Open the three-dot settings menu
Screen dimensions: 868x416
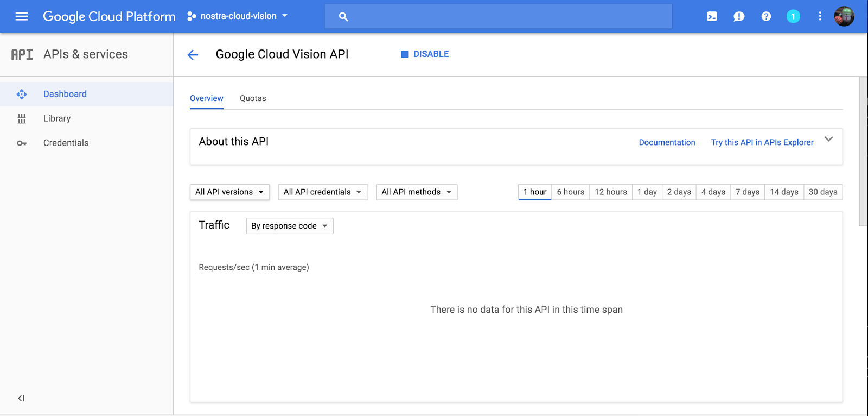point(820,16)
